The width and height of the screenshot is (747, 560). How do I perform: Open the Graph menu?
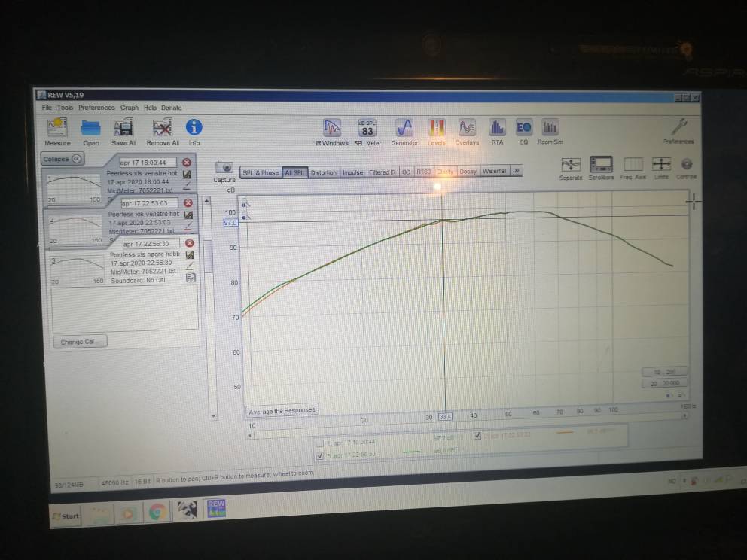(129, 108)
